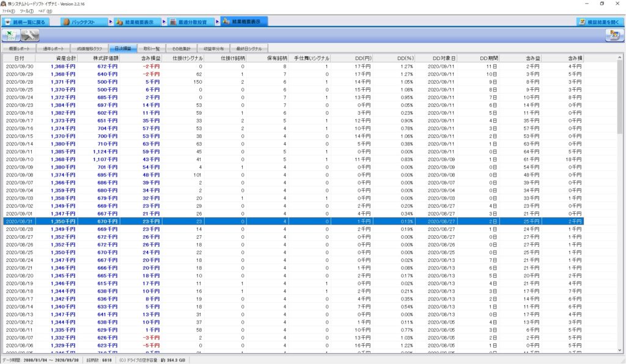Image resolution: width=626 pixels, height=364 pixels.
Task: Click 検証結果を開く button
Action: 599,22
